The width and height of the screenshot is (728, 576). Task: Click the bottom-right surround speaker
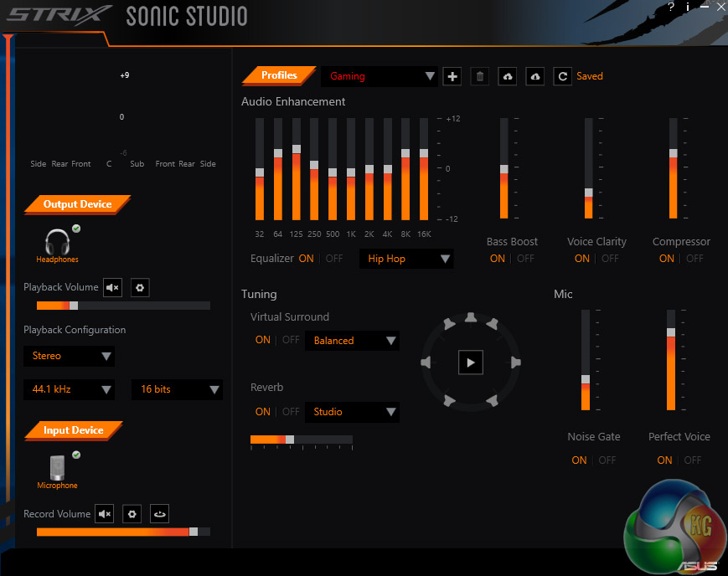click(493, 400)
